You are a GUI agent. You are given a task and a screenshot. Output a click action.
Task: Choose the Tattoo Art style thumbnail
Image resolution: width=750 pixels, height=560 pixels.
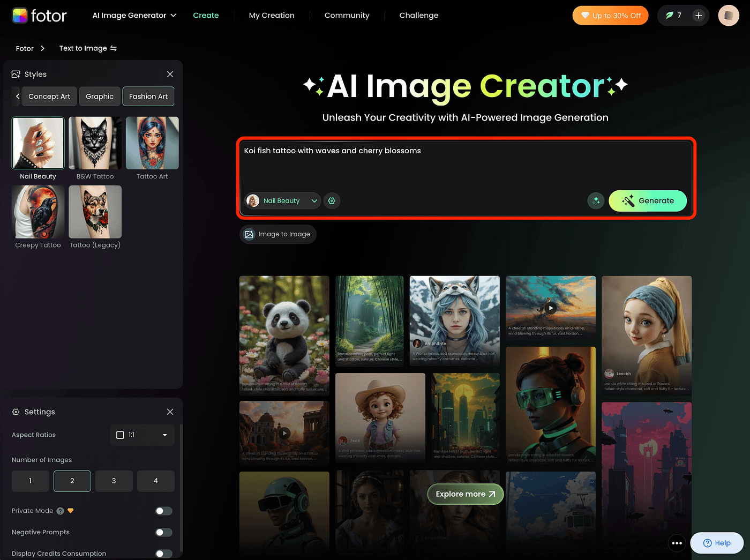click(x=152, y=143)
